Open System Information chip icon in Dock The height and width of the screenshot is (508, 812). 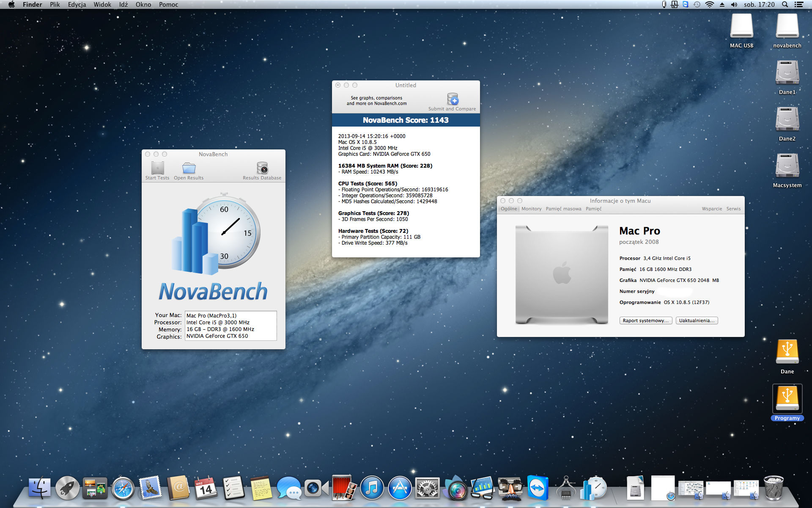566,488
